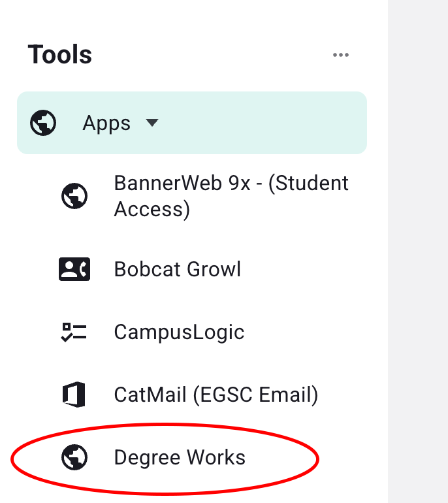The height and width of the screenshot is (503, 448).
Task: Click the CampusLogic checklist icon
Action: [x=74, y=332]
